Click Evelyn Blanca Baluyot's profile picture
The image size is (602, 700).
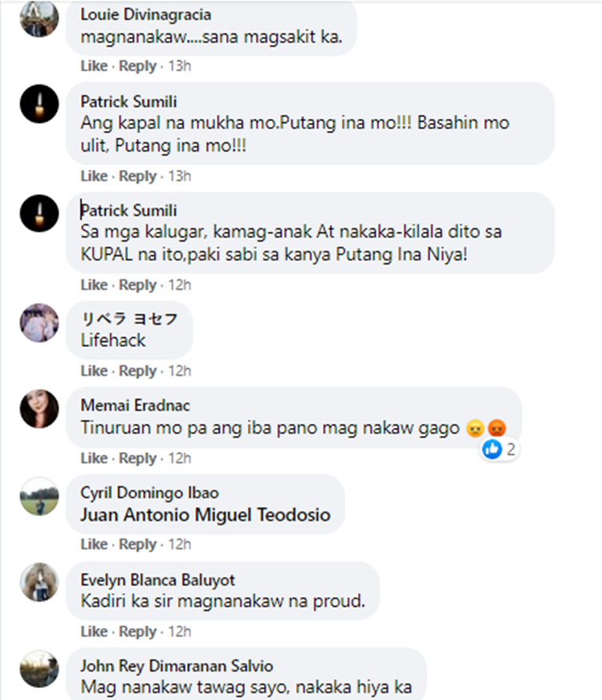point(39,582)
